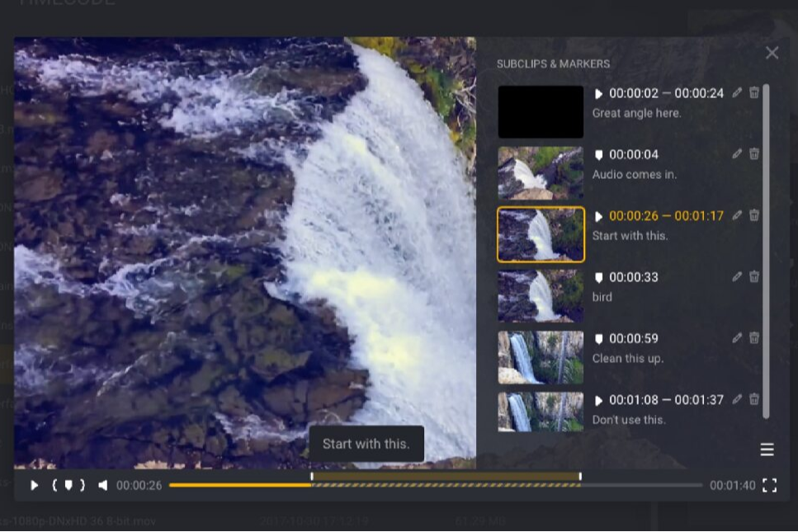Play the video from the control bar
The image size is (798, 532).
34,485
